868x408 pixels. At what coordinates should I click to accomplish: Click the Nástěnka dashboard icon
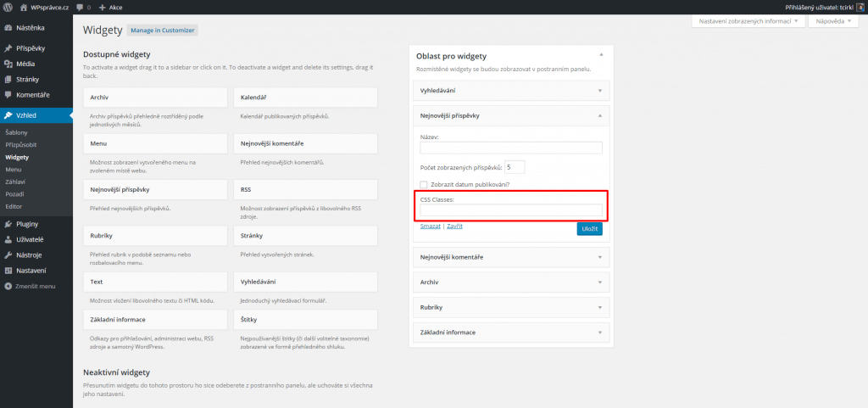(x=8, y=28)
